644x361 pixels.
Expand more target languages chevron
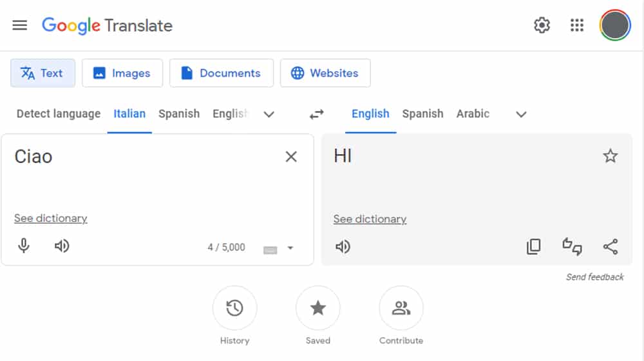click(x=521, y=114)
